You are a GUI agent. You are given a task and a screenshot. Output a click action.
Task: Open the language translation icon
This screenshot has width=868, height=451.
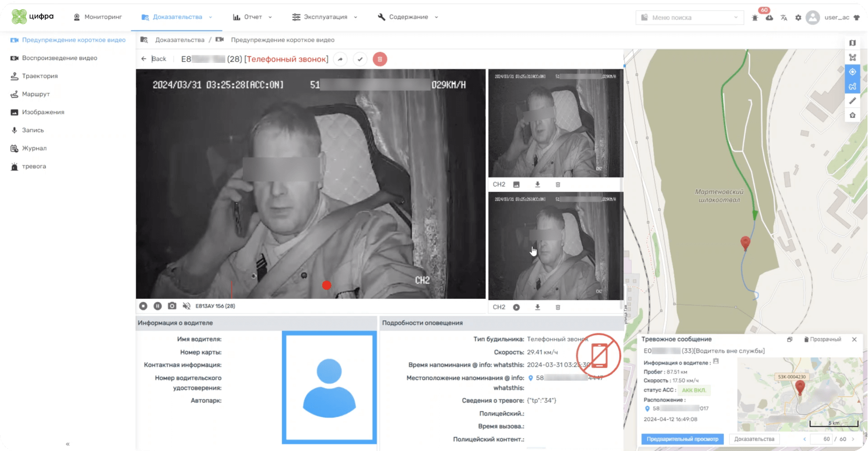[784, 18]
